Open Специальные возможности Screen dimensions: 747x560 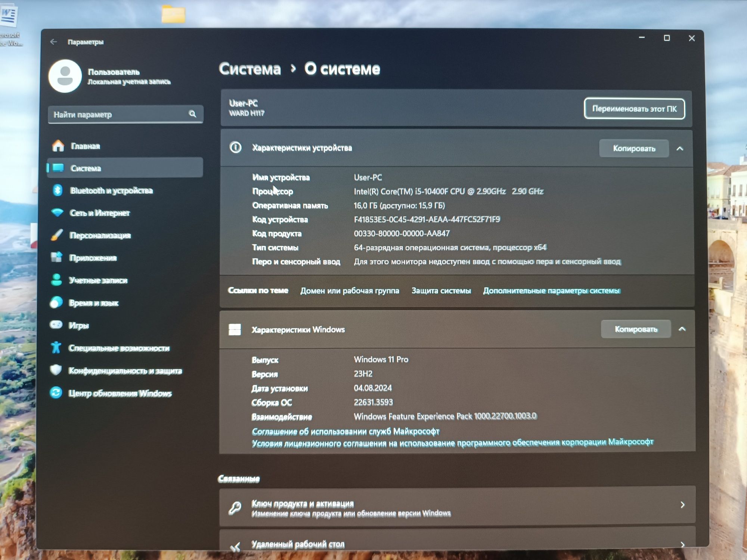click(125, 348)
